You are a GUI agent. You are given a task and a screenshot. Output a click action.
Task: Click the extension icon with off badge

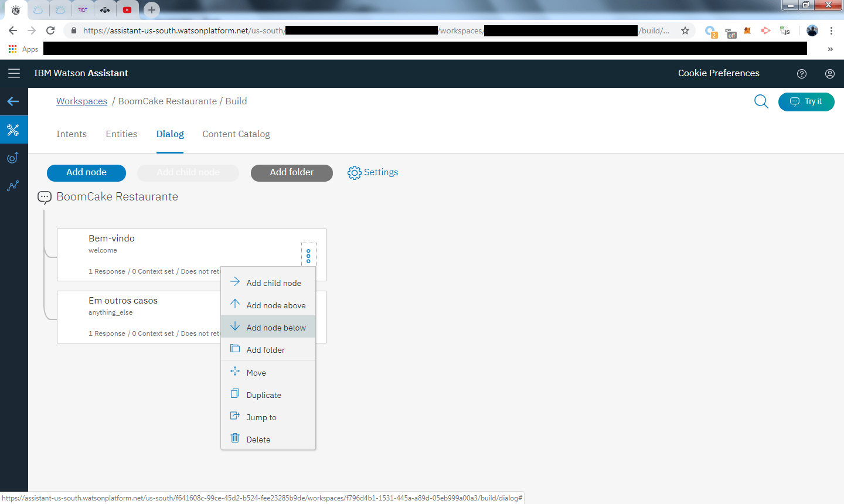730,32
